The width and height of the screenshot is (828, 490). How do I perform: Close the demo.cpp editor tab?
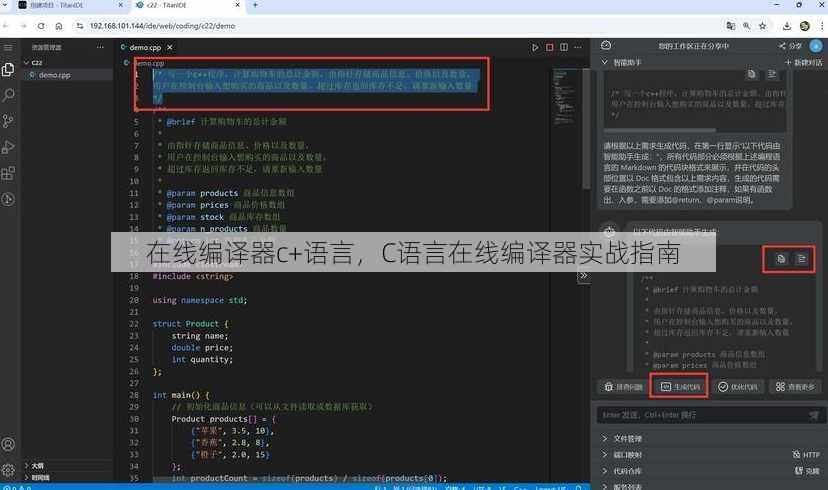click(x=170, y=48)
